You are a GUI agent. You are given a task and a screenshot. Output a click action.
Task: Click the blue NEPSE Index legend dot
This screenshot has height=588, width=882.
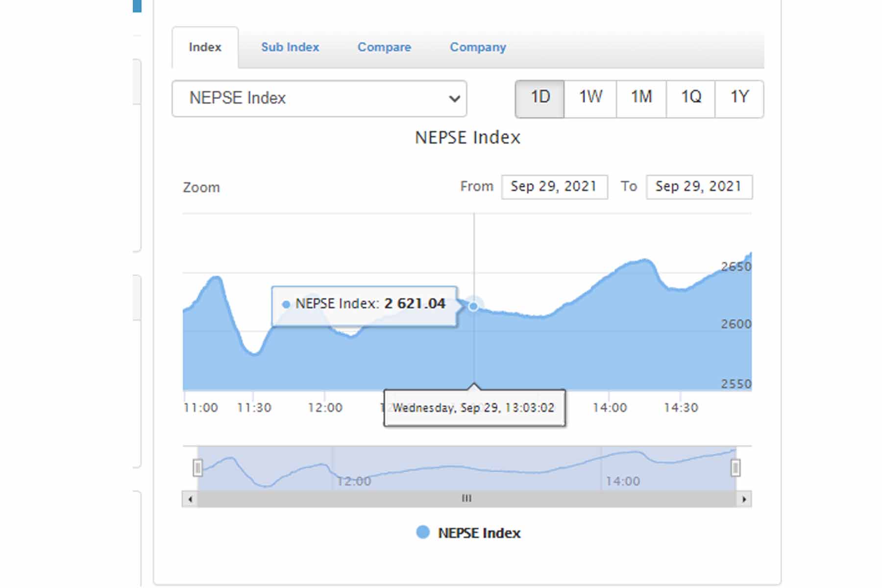(423, 532)
